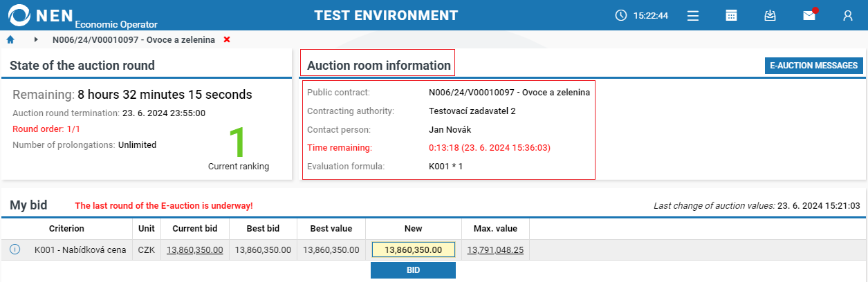Screen dimensions: 868x282
Task: Select the Ovoce a zelenina breadcrumb tab
Action: click(133, 40)
